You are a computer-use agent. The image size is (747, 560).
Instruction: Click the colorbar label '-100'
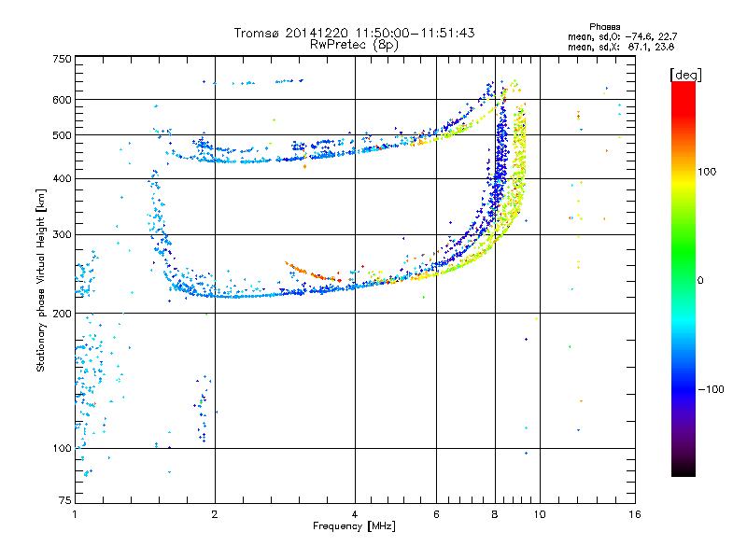click(711, 389)
